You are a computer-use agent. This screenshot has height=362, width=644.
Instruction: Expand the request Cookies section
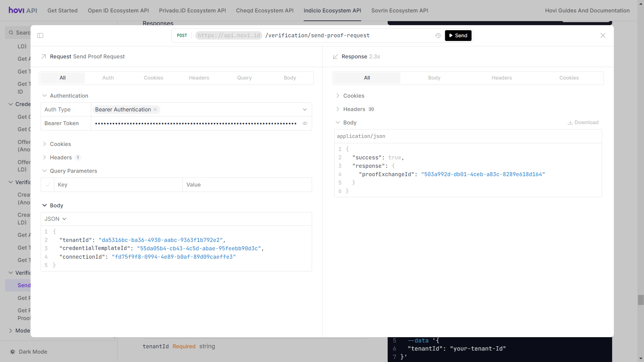click(x=60, y=144)
